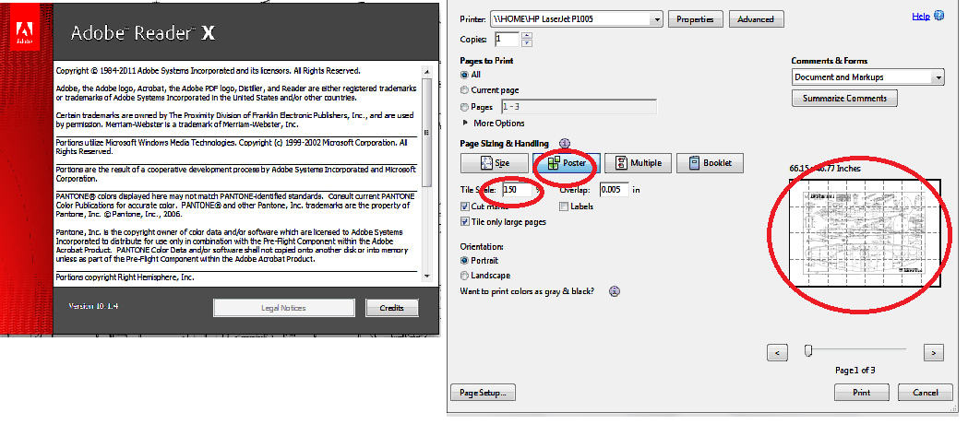Image resolution: width=980 pixels, height=436 pixels.
Task: Click the Print button
Action: coord(861,393)
